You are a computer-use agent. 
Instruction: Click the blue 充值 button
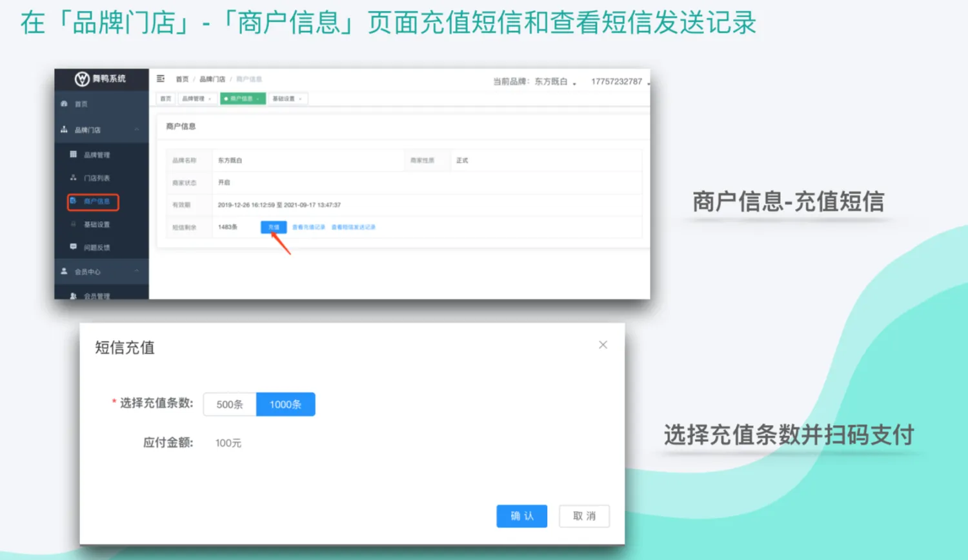274,227
